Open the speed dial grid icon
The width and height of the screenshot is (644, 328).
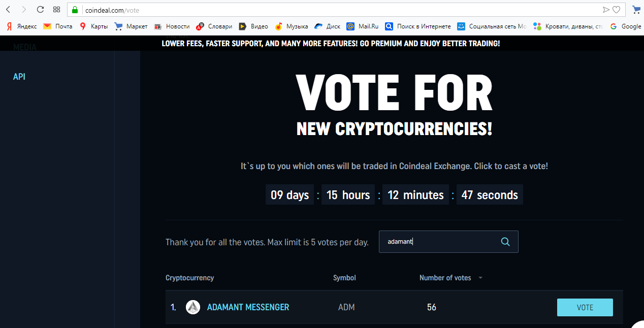point(57,9)
